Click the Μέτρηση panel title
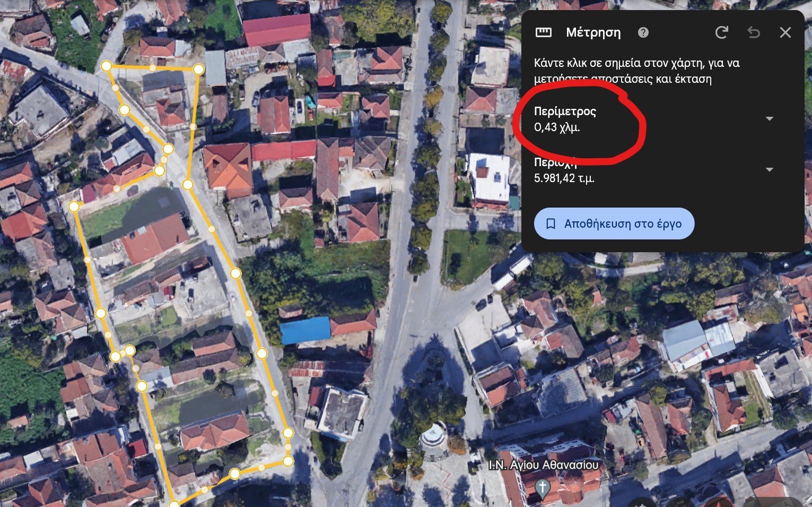Image resolution: width=812 pixels, height=507 pixels. (x=593, y=32)
